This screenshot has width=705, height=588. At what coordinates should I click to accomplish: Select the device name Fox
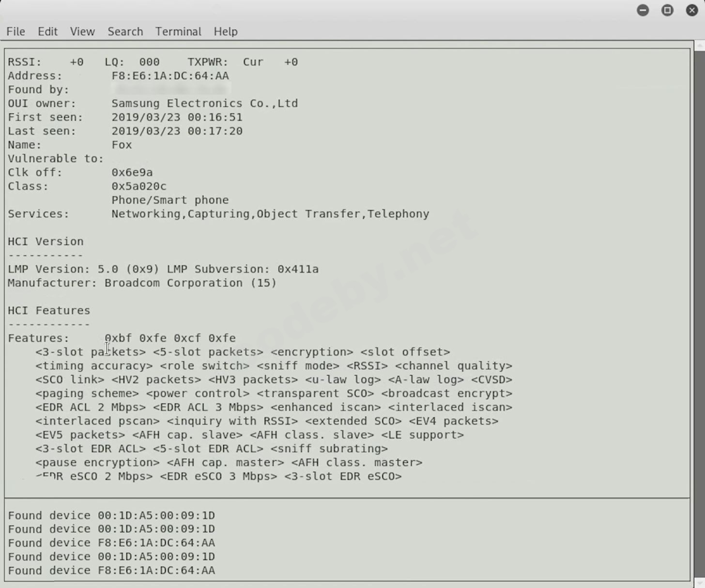[x=121, y=144]
